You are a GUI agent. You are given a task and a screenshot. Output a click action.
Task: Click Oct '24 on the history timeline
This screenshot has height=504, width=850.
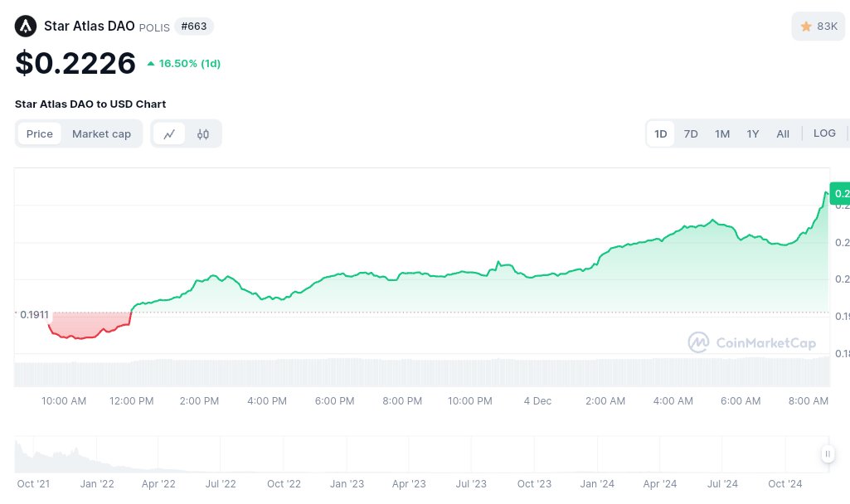click(x=785, y=484)
